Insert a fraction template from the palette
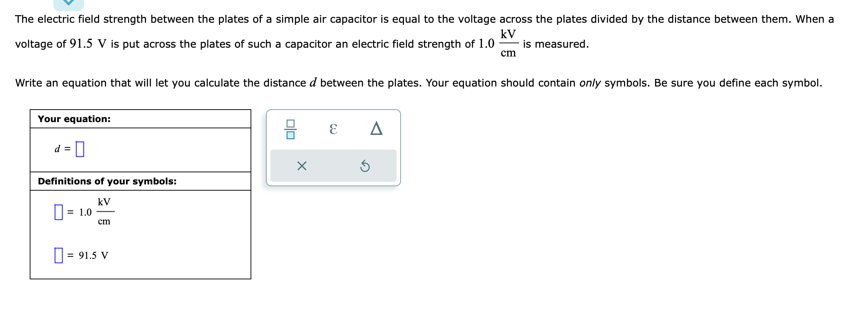Viewport: 868px width, 327px height. click(291, 129)
